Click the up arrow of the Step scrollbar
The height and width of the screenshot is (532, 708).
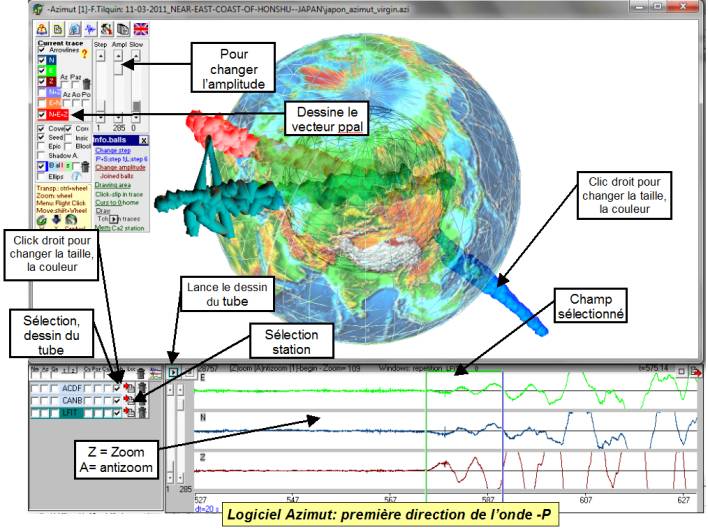tap(99, 55)
